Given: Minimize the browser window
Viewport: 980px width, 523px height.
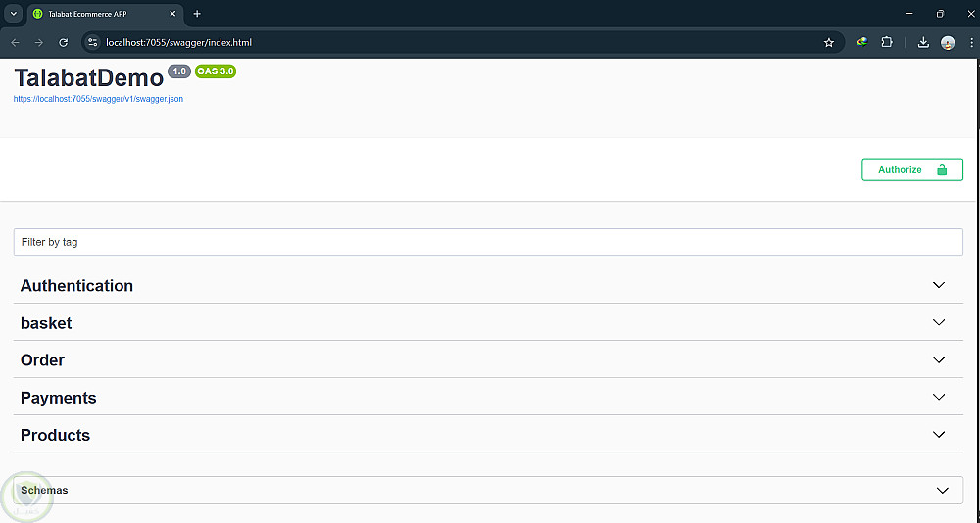Looking at the screenshot, I should point(909,14).
